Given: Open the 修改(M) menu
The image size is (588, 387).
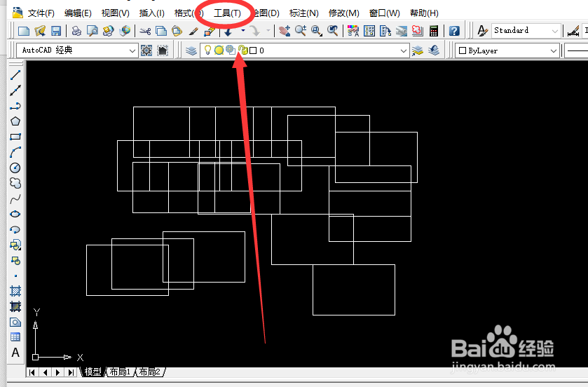Looking at the screenshot, I should [344, 13].
